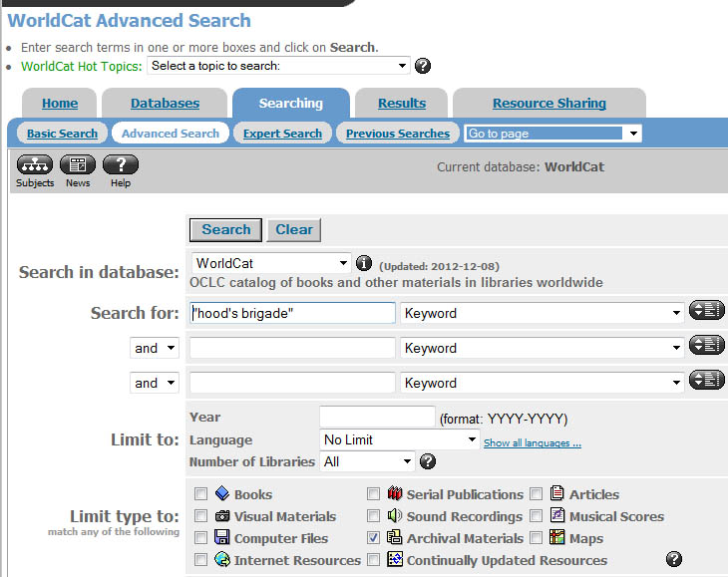Switch to the Results tab
The width and height of the screenshot is (728, 577).
[x=402, y=103]
